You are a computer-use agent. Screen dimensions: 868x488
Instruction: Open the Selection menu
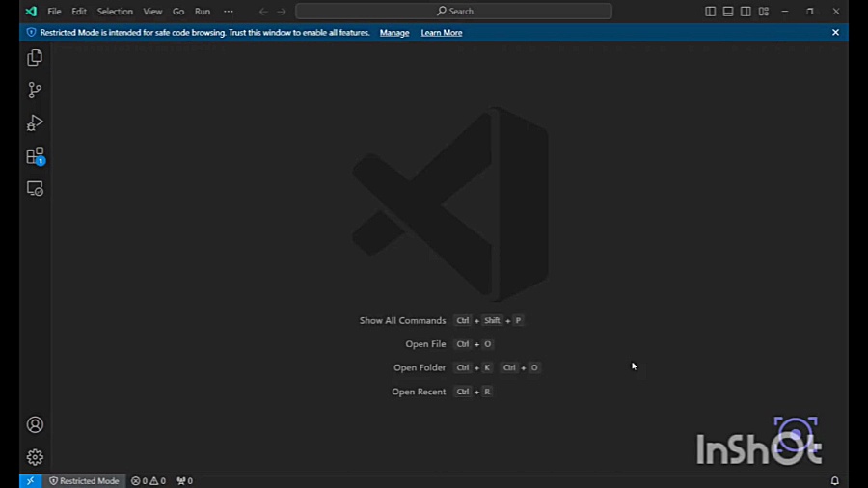tap(115, 11)
